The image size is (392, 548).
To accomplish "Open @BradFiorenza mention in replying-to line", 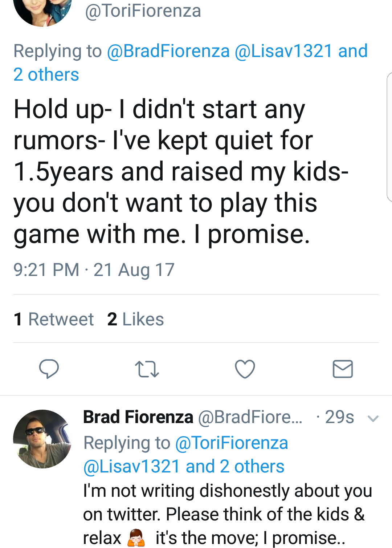I will (x=168, y=51).
